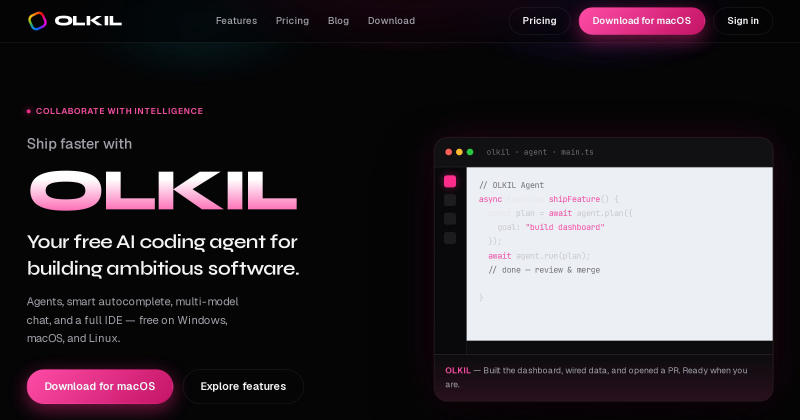800x420 pixels.
Task: Go to Blog from navigation
Action: [x=338, y=21]
